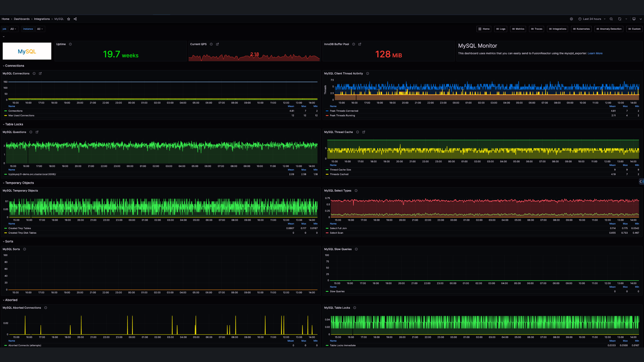Sort MySQL Thread Cache legend by Max
The width and height of the screenshot is (644, 362).
[x=625, y=165]
